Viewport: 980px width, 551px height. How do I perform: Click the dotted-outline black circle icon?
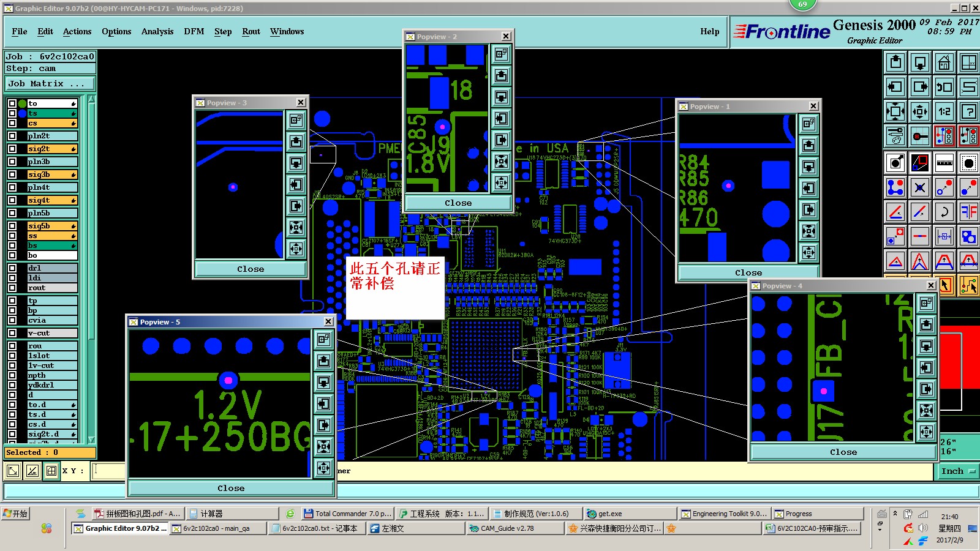[x=969, y=163]
